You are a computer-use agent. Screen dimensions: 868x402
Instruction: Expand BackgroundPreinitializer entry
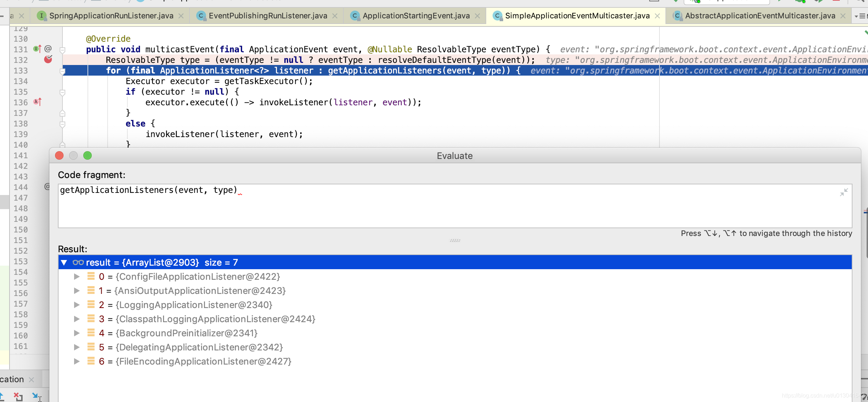77,333
